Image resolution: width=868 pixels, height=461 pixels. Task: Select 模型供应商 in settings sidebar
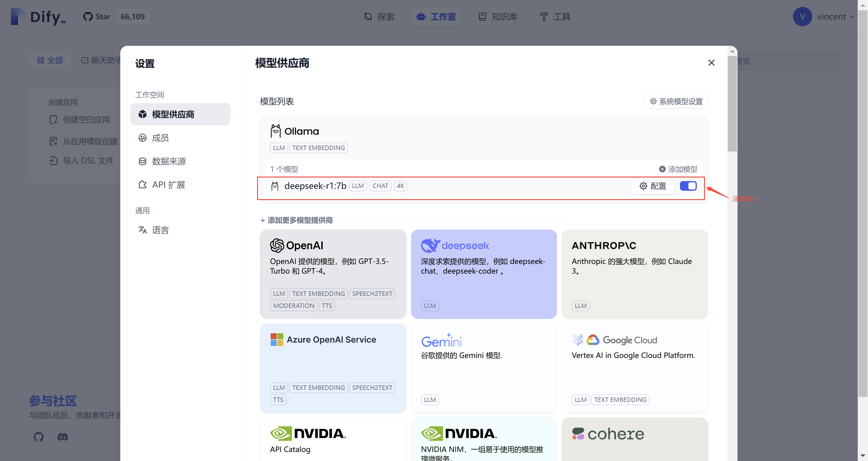click(180, 114)
